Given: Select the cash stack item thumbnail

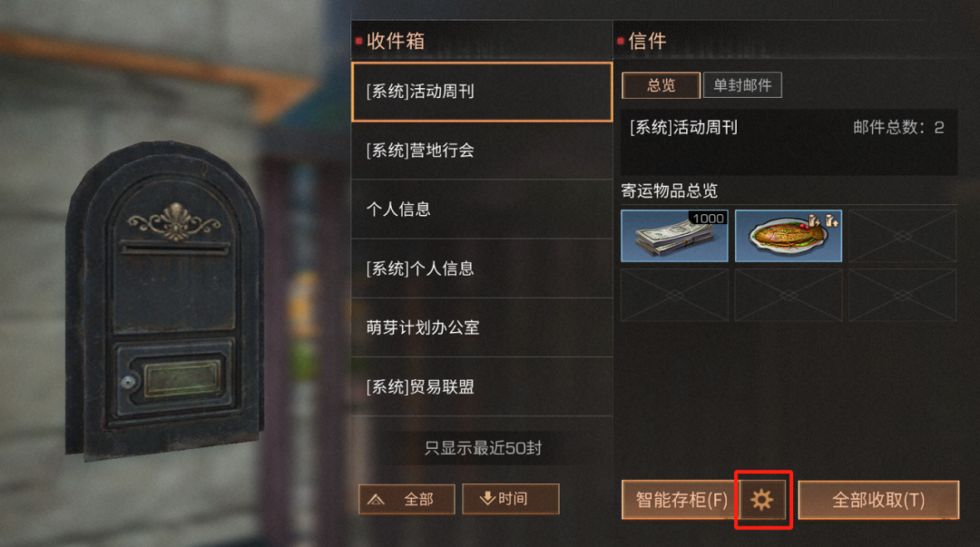Looking at the screenshot, I should [674, 236].
